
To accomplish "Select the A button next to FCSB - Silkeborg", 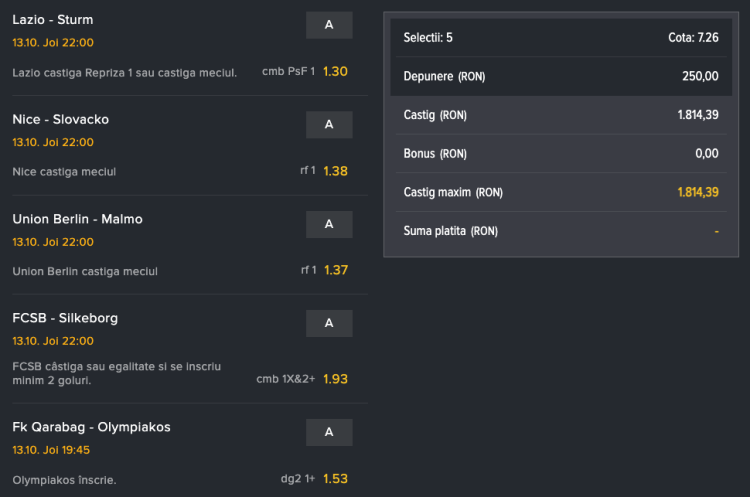I will pyautogui.click(x=329, y=323).
